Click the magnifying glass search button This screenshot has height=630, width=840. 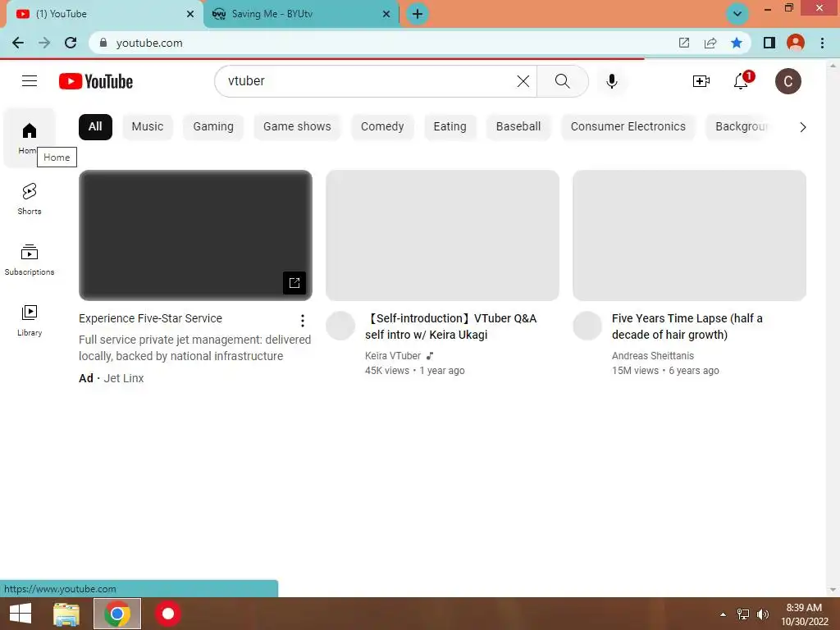click(x=562, y=81)
